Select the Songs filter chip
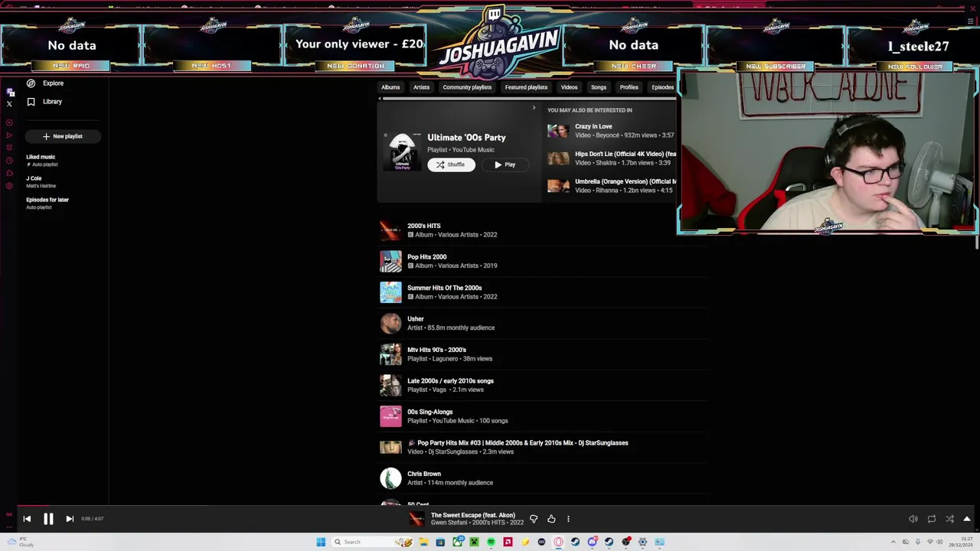Viewport: 980px width, 551px height. click(x=599, y=87)
